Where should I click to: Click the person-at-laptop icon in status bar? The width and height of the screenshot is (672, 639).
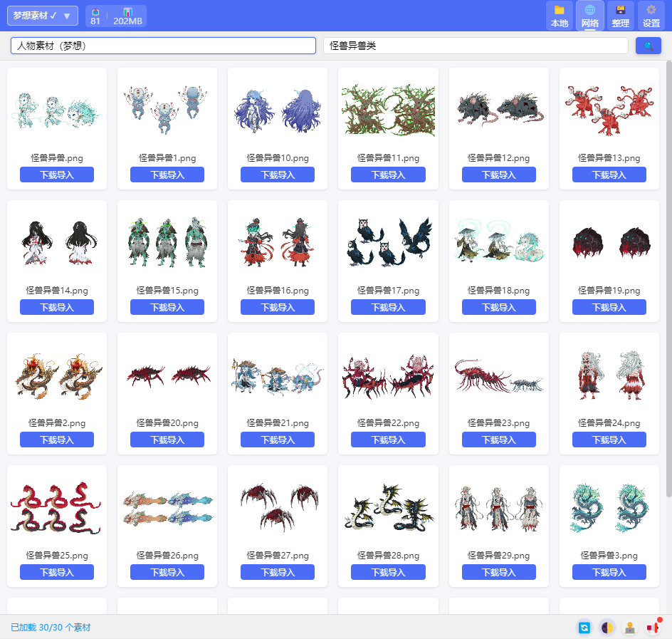point(629,628)
